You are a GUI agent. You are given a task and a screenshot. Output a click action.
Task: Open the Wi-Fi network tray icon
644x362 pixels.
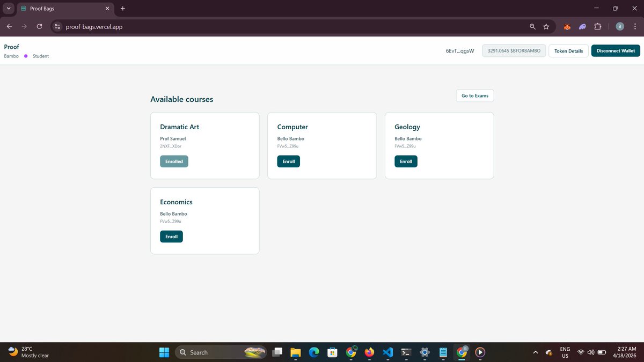[x=581, y=352]
